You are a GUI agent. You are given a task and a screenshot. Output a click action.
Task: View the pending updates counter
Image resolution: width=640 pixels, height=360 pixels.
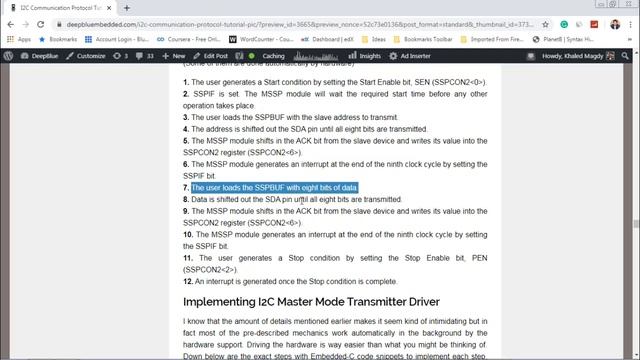pyautogui.click(x=120, y=56)
